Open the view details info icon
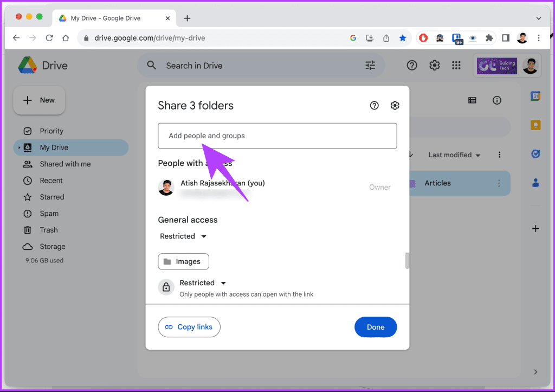This screenshot has height=392, width=555. [497, 100]
